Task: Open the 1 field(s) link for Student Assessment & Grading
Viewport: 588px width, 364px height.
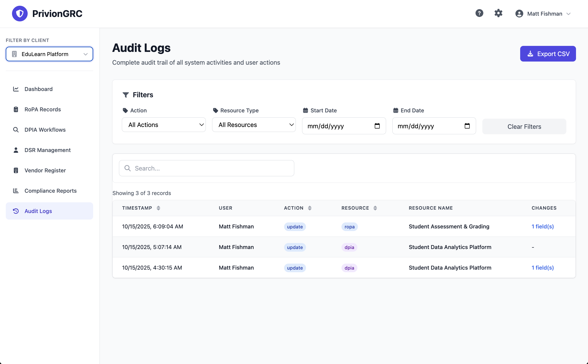Action: [x=543, y=226]
